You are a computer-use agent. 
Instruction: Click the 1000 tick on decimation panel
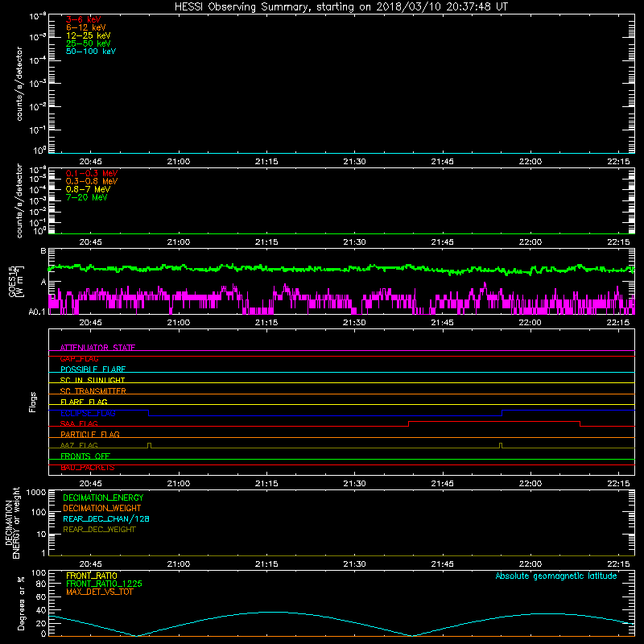pos(36,493)
